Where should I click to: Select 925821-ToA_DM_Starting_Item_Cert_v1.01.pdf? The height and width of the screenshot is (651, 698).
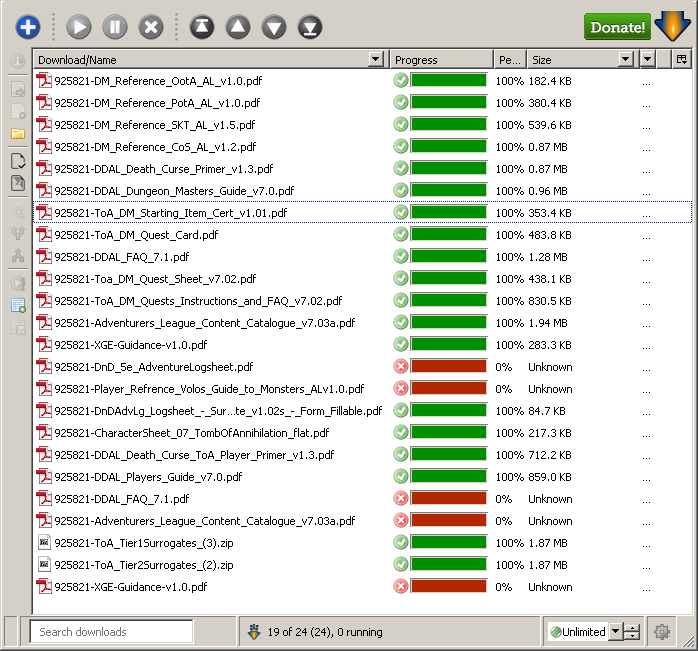pyautogui.click(x=362, y=213)
